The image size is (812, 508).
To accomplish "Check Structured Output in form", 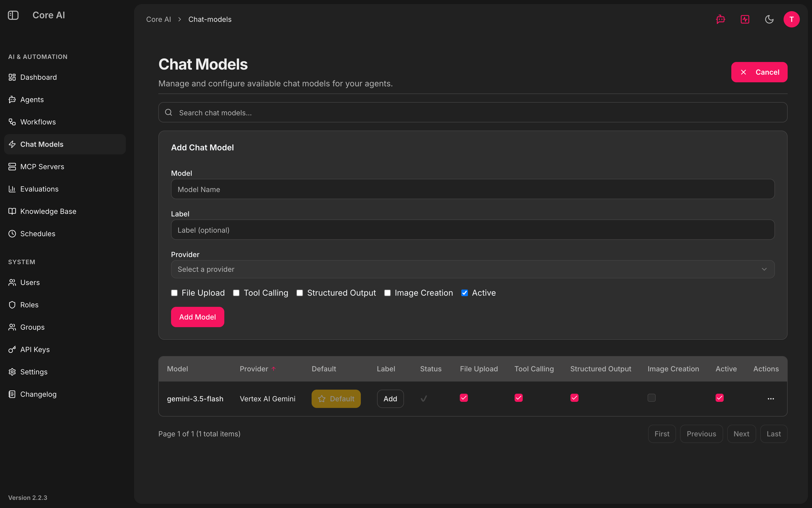I will pyautogui.click(x=300, y=293).
